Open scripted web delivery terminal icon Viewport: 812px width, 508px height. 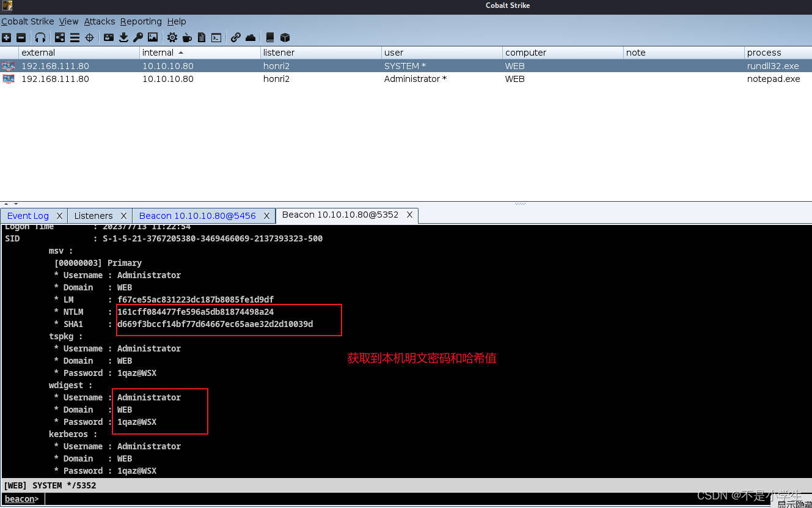pos(216,37)
